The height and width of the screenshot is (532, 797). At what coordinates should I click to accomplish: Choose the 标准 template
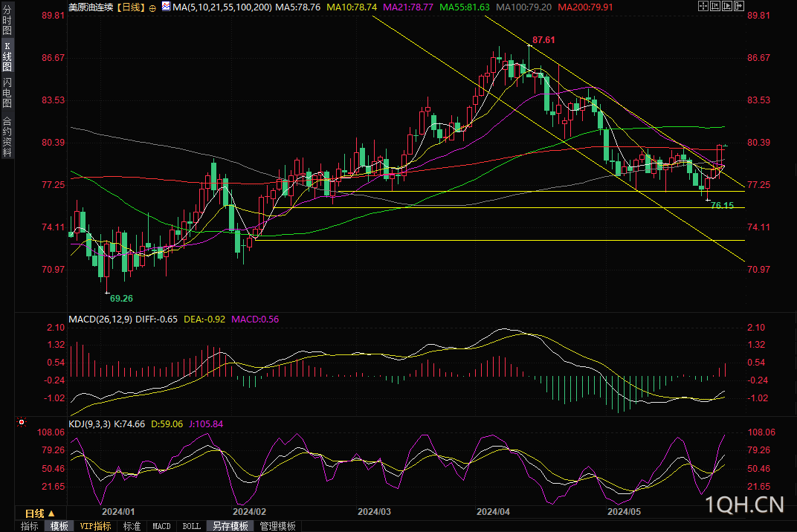click(132, 526)
